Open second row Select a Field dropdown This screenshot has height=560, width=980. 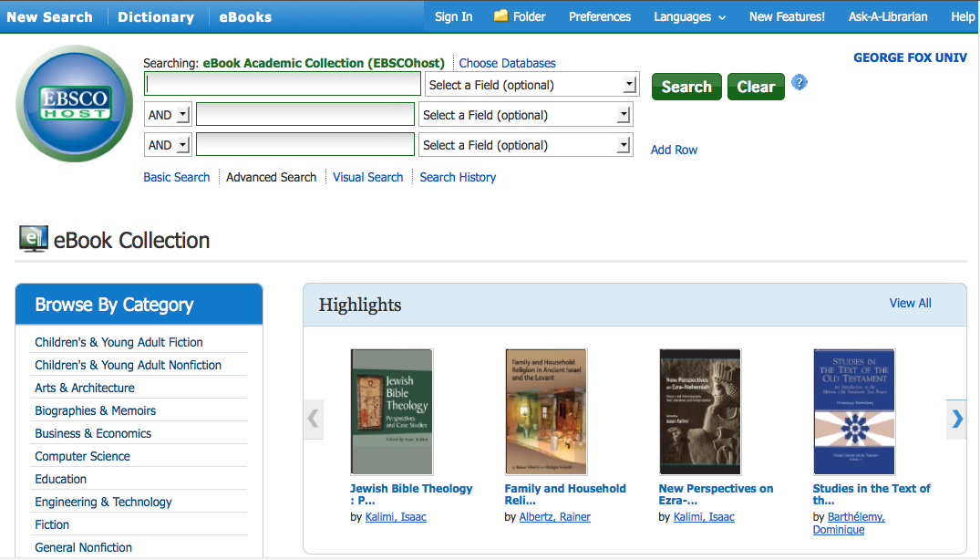click(x=526, y=115)
